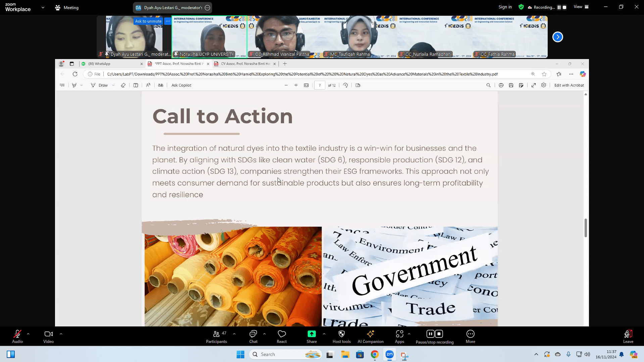Open the Draw tool dropdown arrow
Screen dimensions: 644x362
[x=113, y=85]
